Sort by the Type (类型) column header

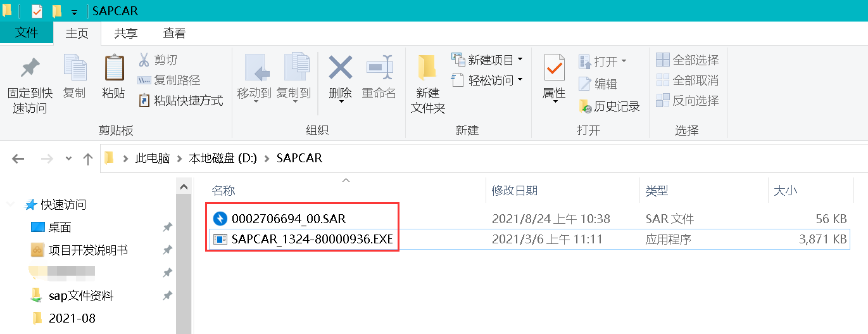tap(657, 191)
